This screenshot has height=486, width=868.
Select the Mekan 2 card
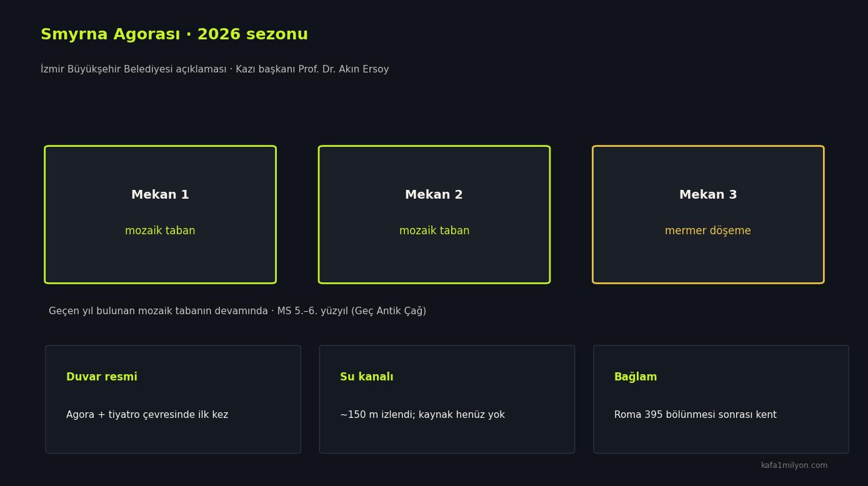434,215
